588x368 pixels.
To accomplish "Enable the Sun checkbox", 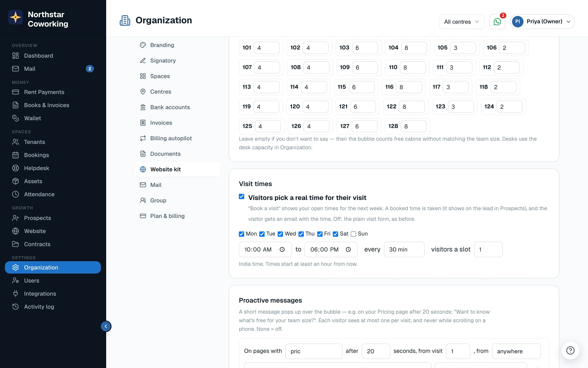I will 354,234.
